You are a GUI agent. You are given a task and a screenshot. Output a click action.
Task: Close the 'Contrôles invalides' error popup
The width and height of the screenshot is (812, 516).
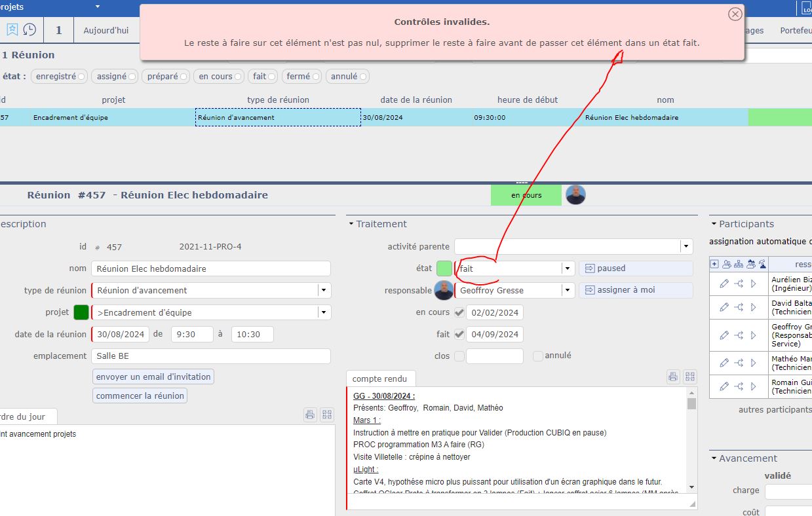click(x=735, y=14)
